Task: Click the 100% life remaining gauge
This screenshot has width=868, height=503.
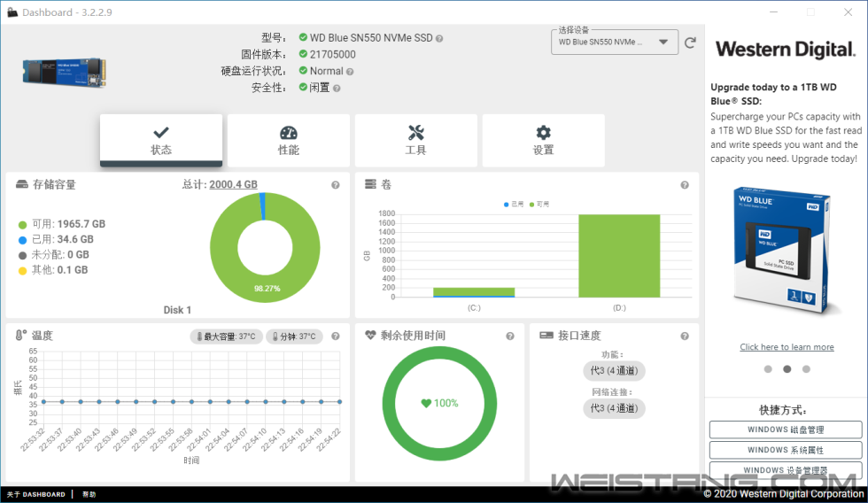Action: 439,404
